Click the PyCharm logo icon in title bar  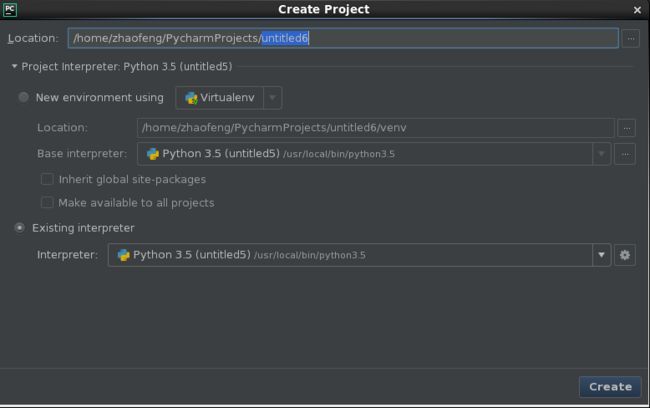click(10, 9)
